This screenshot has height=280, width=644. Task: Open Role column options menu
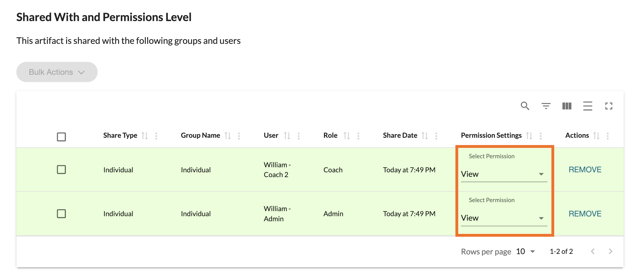pyautogui.click(x=358, y=136)
